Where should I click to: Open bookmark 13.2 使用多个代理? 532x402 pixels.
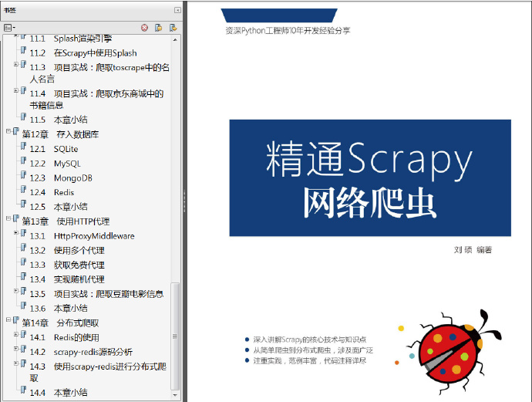67,251
